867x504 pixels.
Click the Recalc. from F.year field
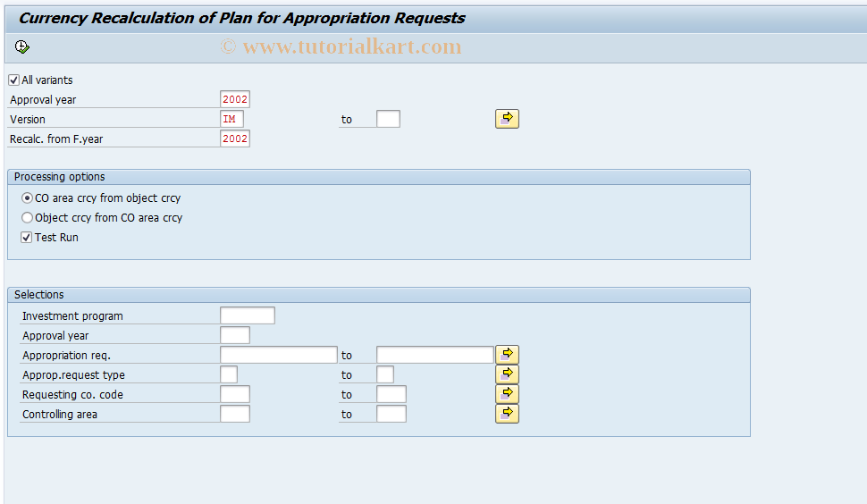[x=235, y=139]
